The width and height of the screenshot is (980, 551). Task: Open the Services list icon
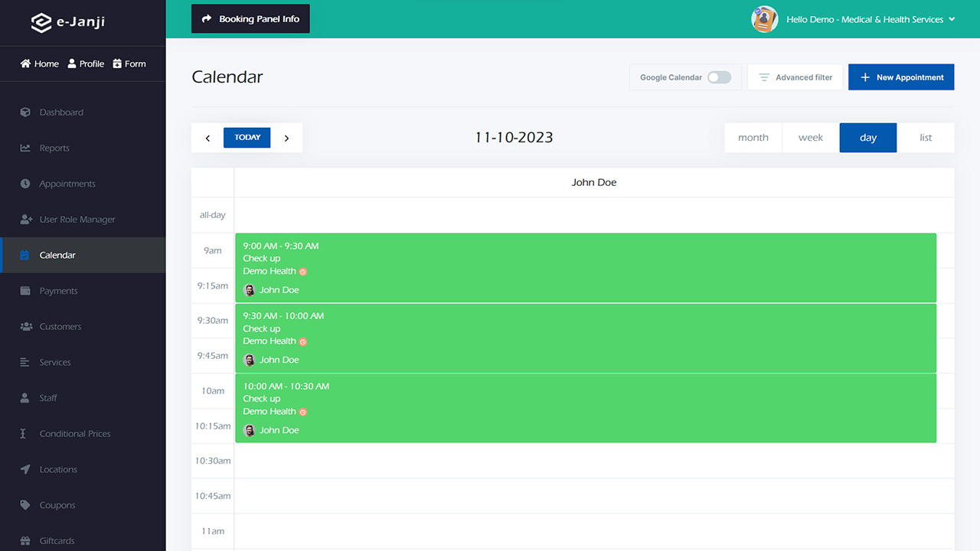pos(25,362)
